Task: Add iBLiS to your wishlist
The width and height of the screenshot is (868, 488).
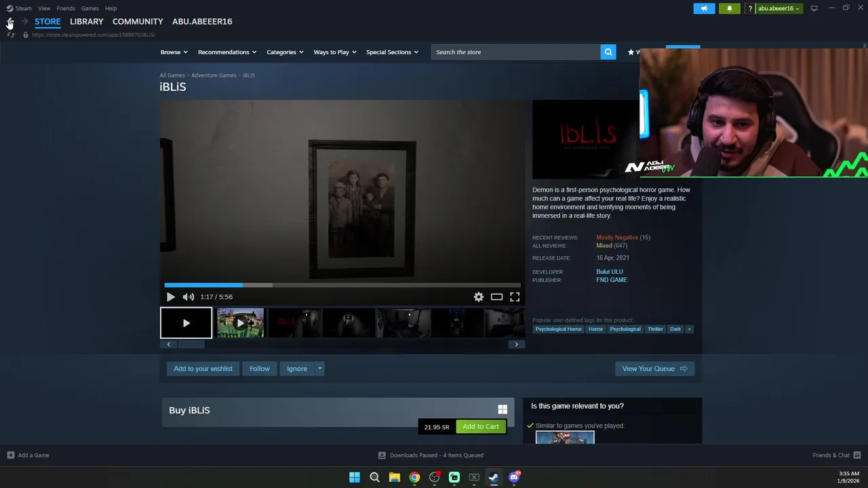Action: (x=203, y=369)
